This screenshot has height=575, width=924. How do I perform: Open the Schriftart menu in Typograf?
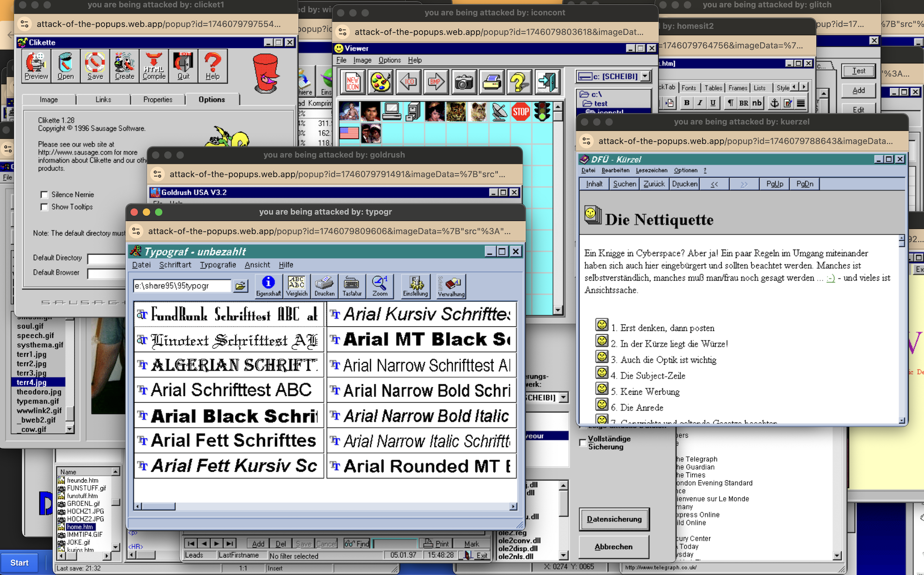click(x=175, y=265)
